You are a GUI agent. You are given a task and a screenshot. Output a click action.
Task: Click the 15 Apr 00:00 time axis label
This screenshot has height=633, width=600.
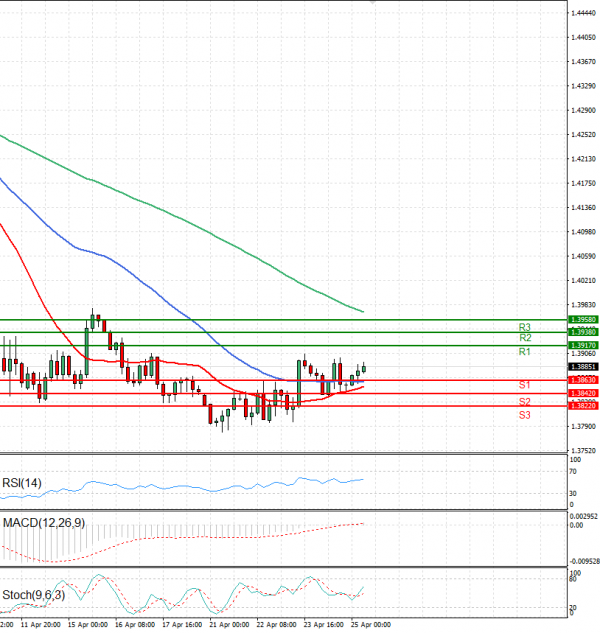(87, 624)
